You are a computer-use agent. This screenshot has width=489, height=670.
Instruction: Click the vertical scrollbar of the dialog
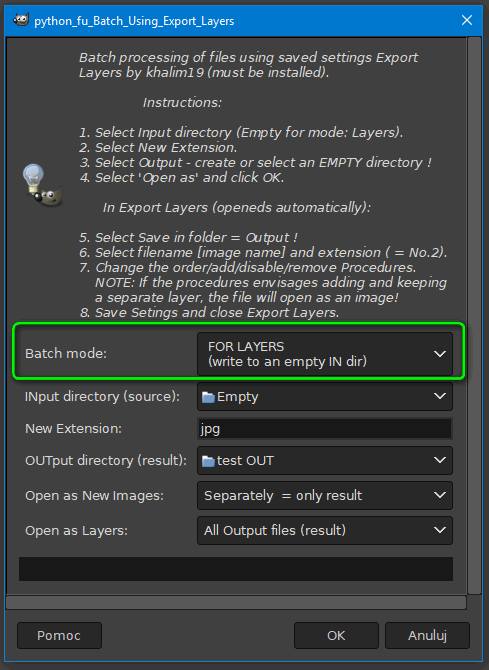coord(474,315)
